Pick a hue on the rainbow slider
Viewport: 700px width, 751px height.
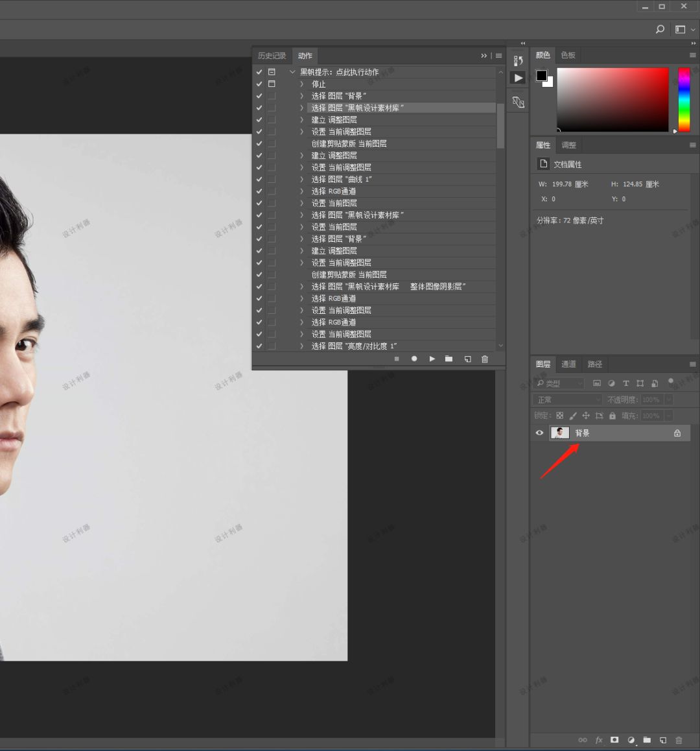(x=684, y=100)
